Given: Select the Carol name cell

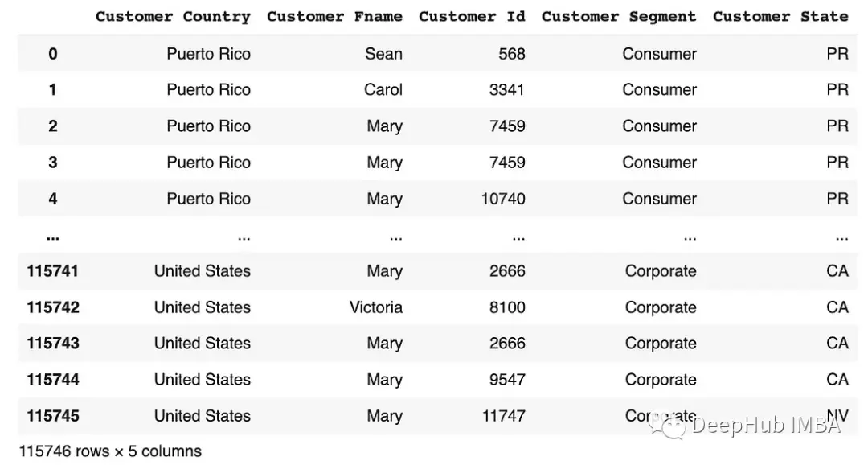Looking at the screenshot, I should [383, 90].
